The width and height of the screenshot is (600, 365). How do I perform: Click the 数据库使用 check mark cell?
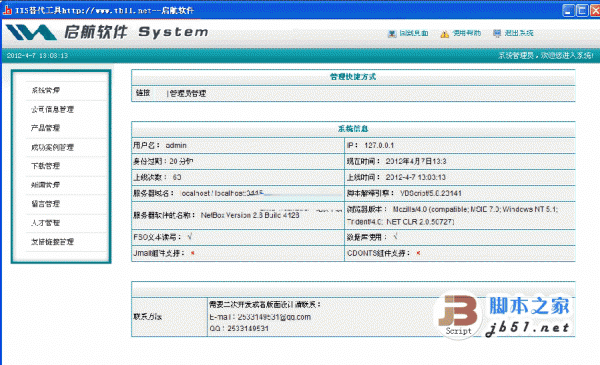click(460, 237)
